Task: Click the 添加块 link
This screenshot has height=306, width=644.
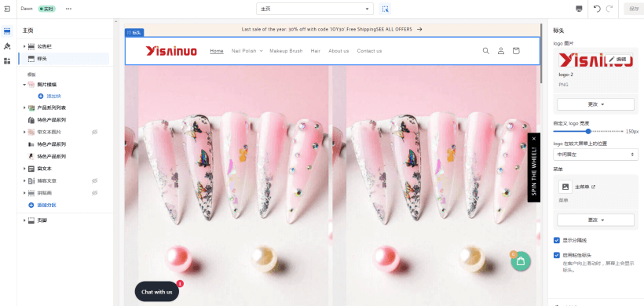Action: (x=54, y=96)
